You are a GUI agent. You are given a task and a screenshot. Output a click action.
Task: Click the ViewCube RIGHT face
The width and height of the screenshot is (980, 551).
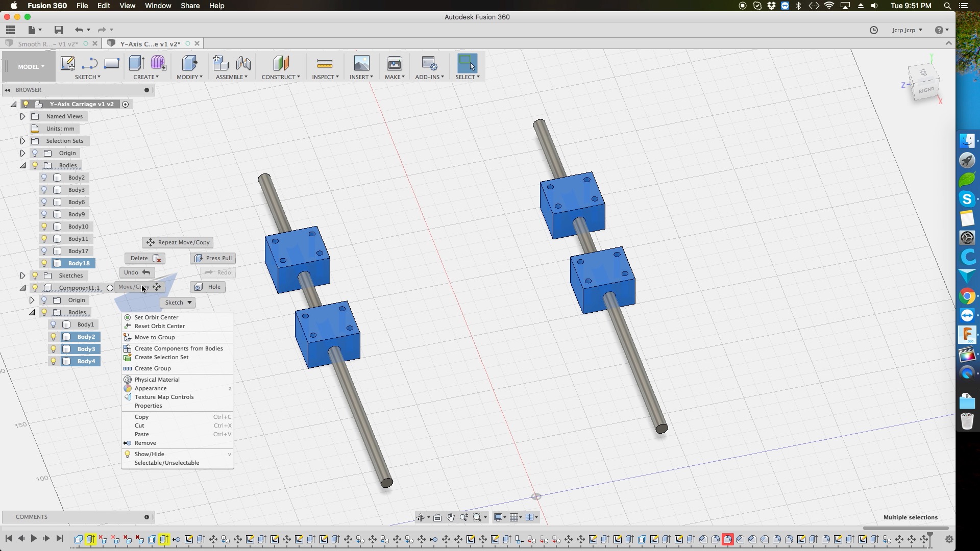(x=926, y=90)
